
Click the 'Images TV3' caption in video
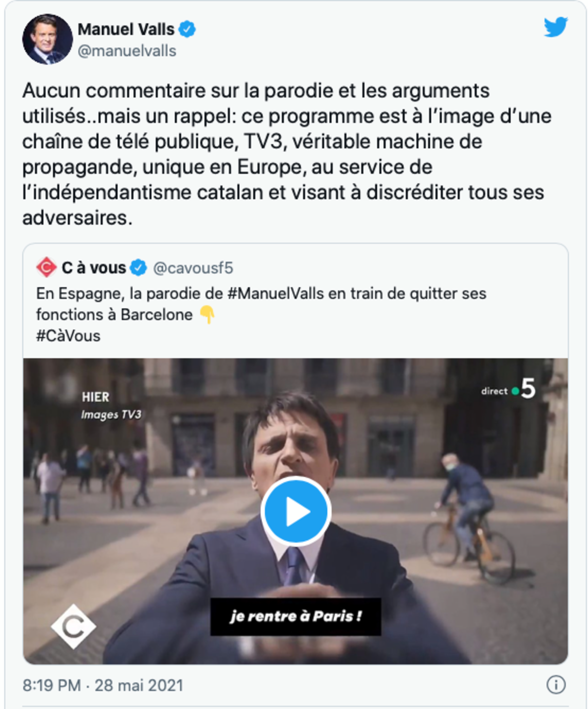tap(111, 414)
